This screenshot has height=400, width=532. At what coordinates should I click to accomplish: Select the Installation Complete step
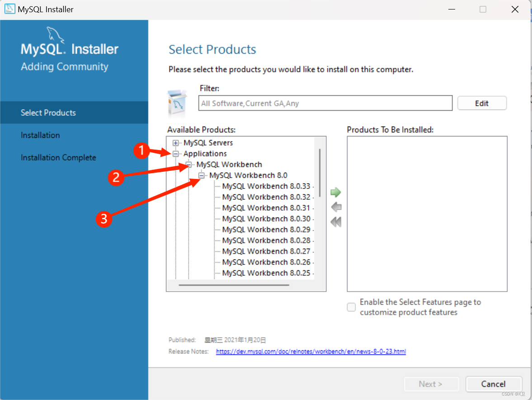(x=58, y=157)
